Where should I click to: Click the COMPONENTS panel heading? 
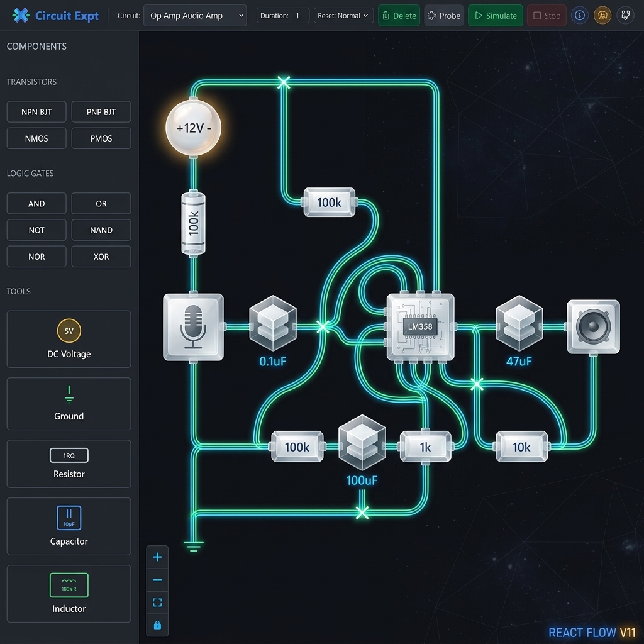click(36, 47)
